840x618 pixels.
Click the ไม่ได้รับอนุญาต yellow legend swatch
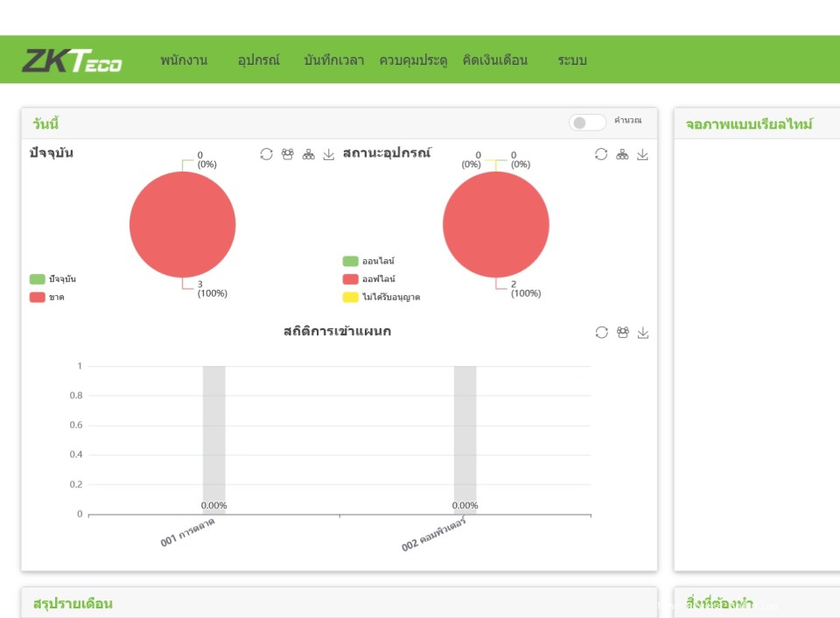click(x=351, y=297)
